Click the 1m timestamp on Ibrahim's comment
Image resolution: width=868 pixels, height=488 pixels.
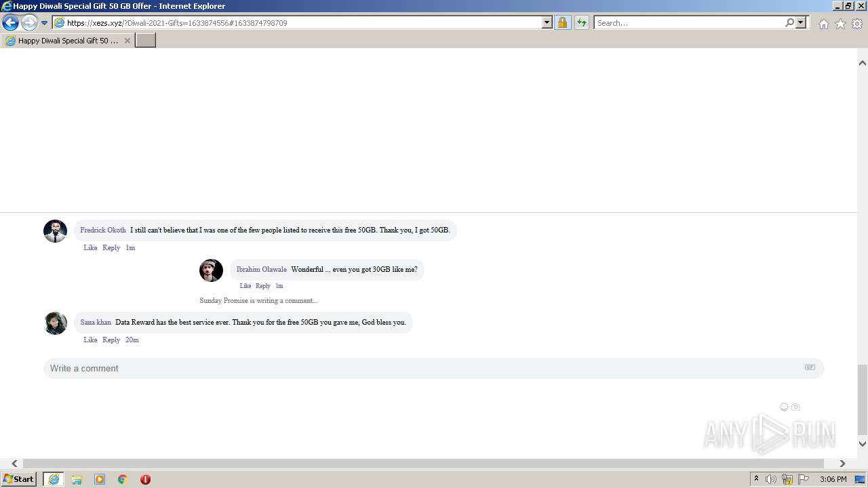coord(279,286)
